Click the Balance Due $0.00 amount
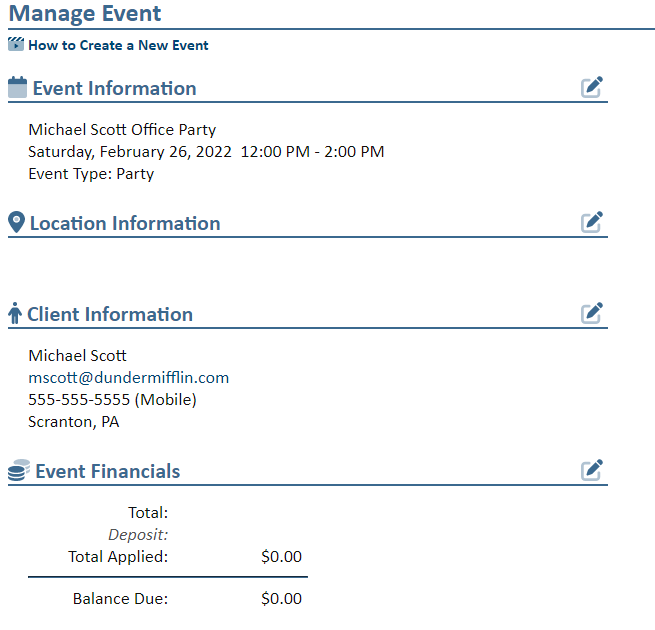This screenshot has height=630, width=655. (x=281, y=599)
